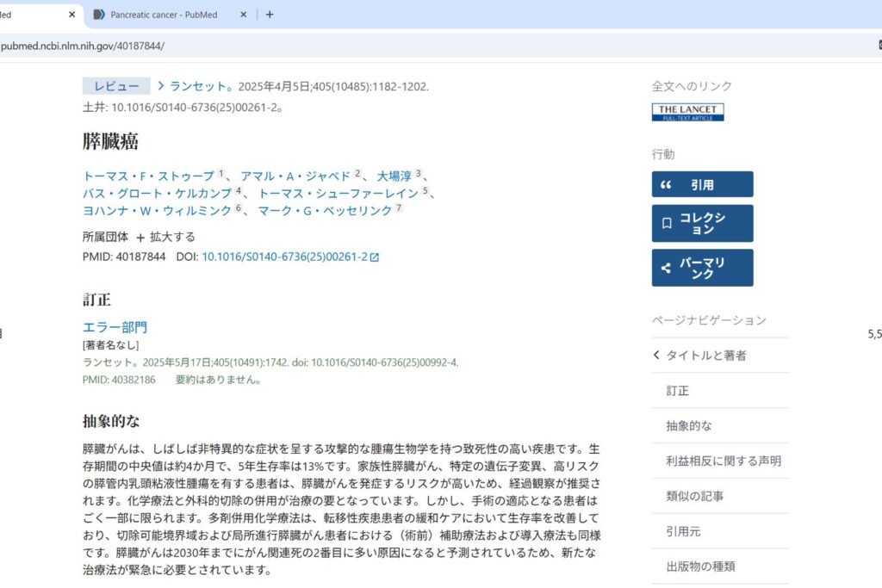Open a new browser tab with the plus button

click(x=270, y=14)
